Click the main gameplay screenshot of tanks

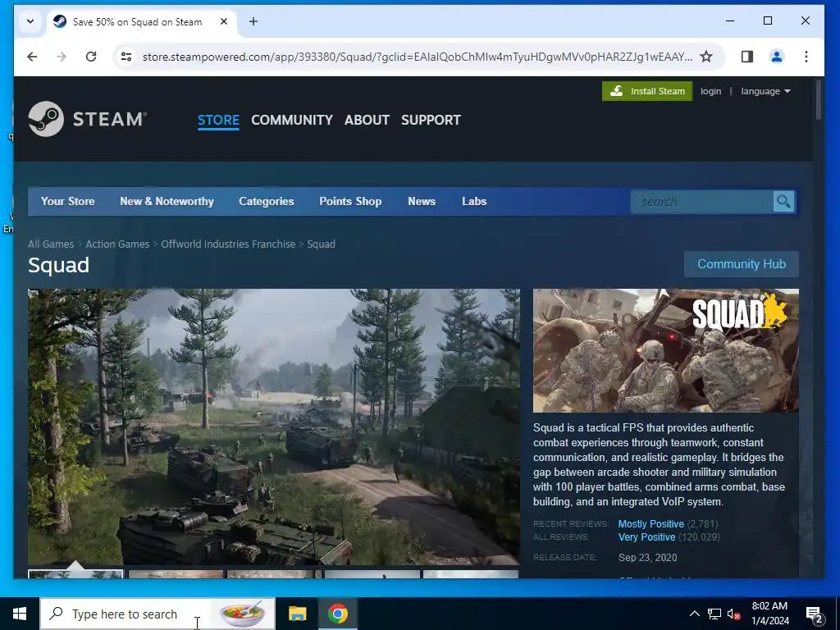[x=274, y=427]
